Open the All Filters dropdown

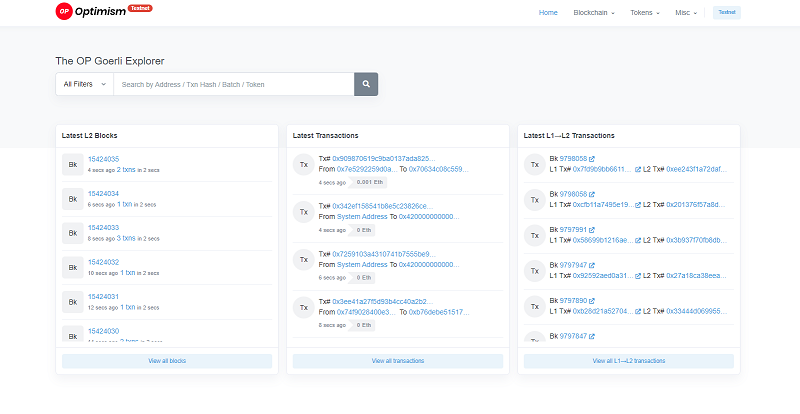[84, 85]
